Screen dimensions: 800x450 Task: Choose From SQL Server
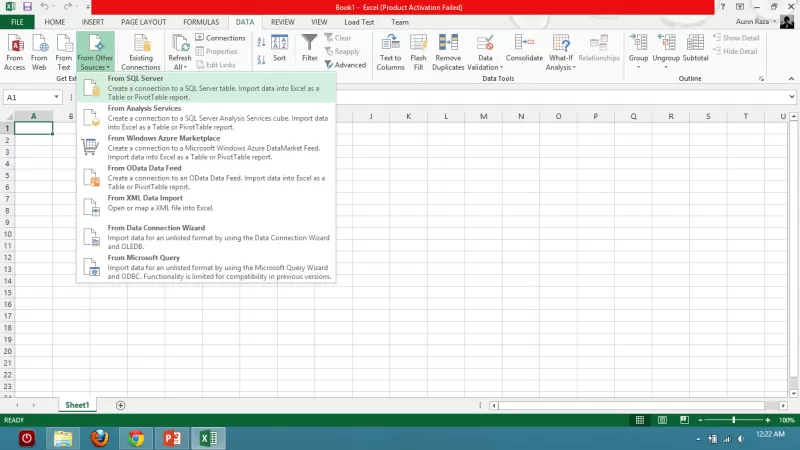[x=207, y=87]
